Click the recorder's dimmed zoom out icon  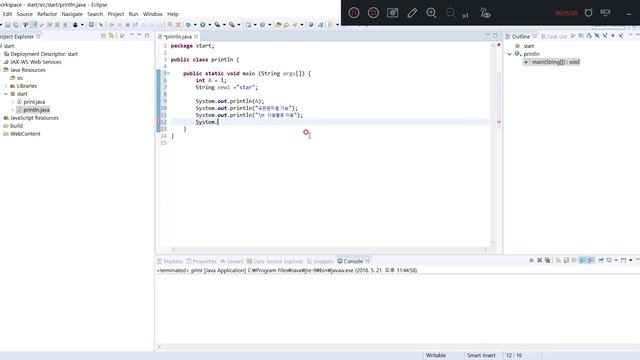(x=451, y=13)
